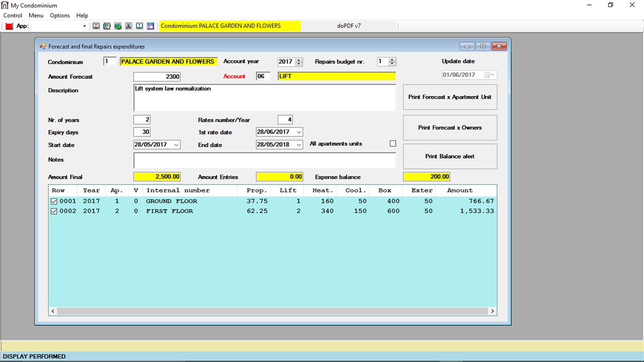The image size is (644, 362).
Task: Click the Row column header
Action: [x=64, y=190]
